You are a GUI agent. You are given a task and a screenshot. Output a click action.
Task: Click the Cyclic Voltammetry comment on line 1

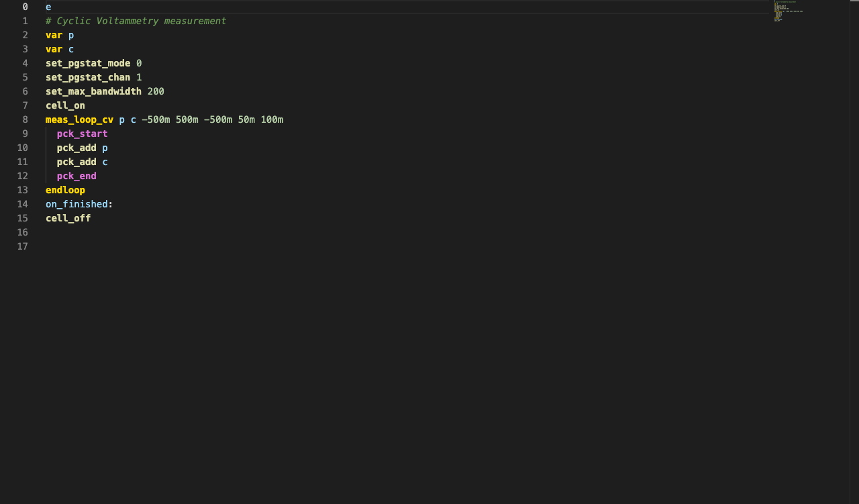coord(134,21)
